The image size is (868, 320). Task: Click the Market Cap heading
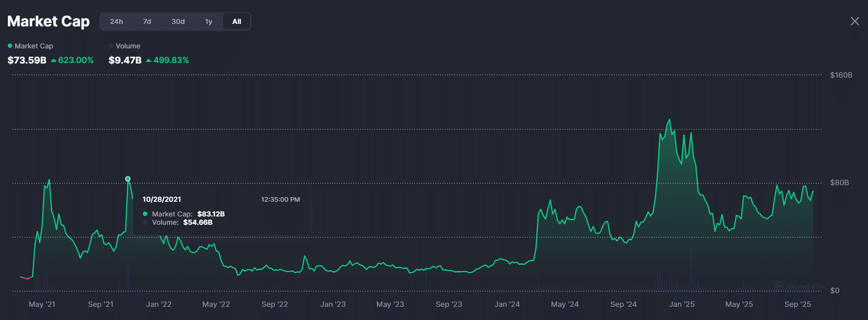click(48, 21)
